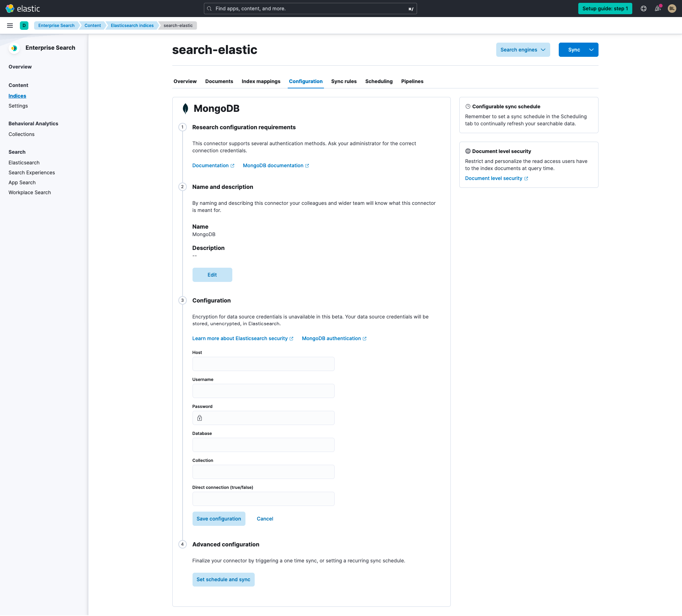682x616 pixels.
Task: Click the lock icon in Password field
Action: click(200, 418)
